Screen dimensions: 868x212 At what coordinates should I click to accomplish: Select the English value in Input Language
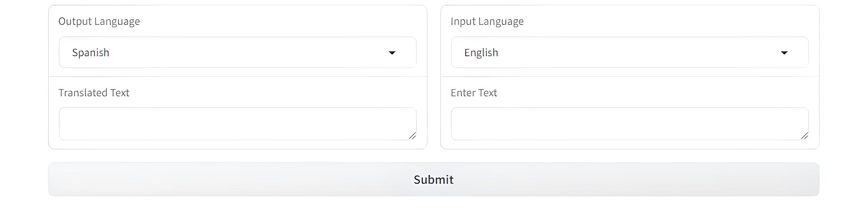[x=481, y=53]
